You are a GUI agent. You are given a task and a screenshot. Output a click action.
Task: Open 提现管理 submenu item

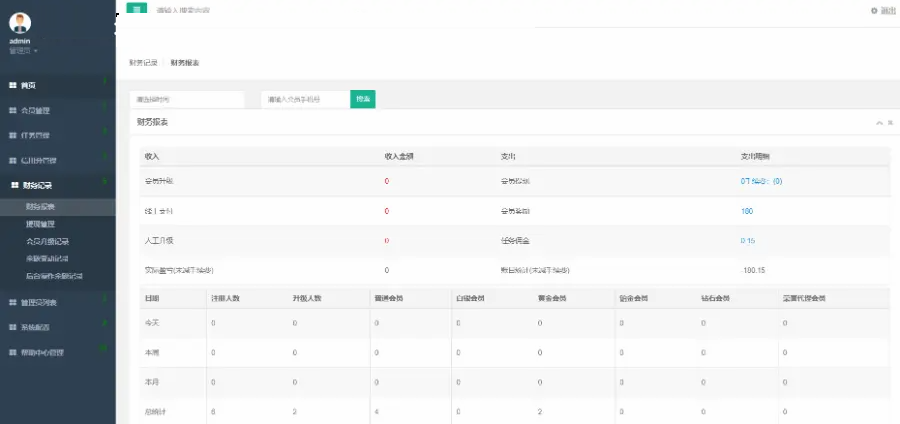(41, 224)
